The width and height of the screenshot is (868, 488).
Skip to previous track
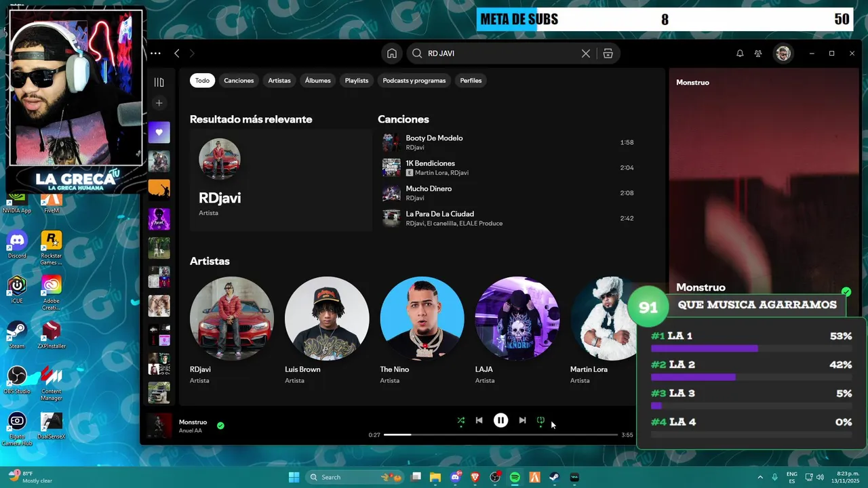click(x=479, y=420)
